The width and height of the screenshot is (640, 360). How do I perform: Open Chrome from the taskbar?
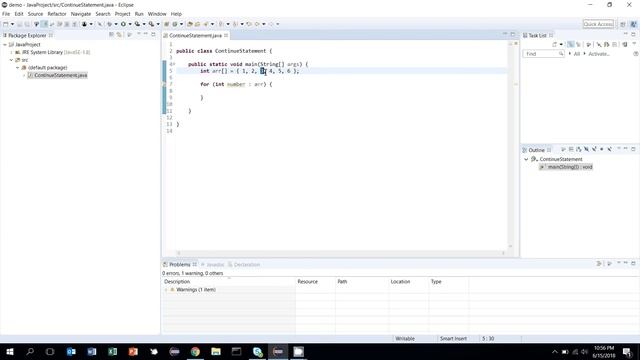point(195,351)
